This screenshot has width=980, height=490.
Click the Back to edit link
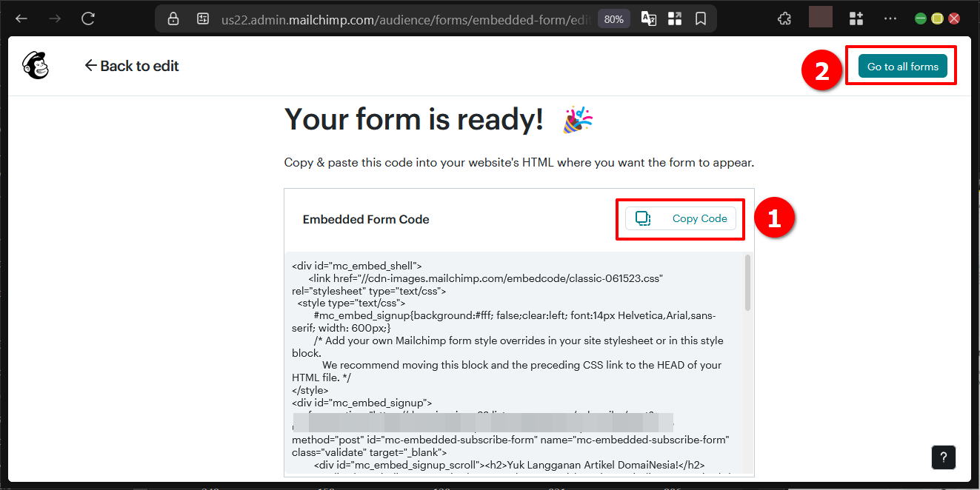(132, 65)
